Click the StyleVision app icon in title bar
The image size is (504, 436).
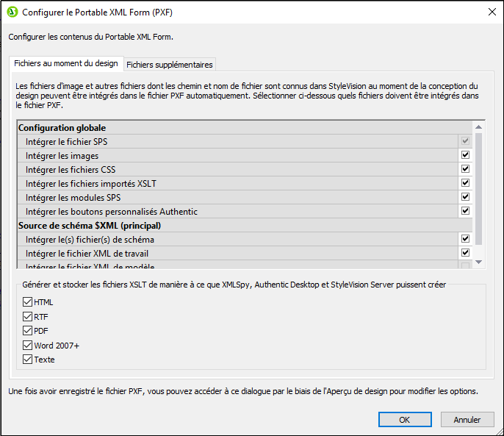point(12,12)
